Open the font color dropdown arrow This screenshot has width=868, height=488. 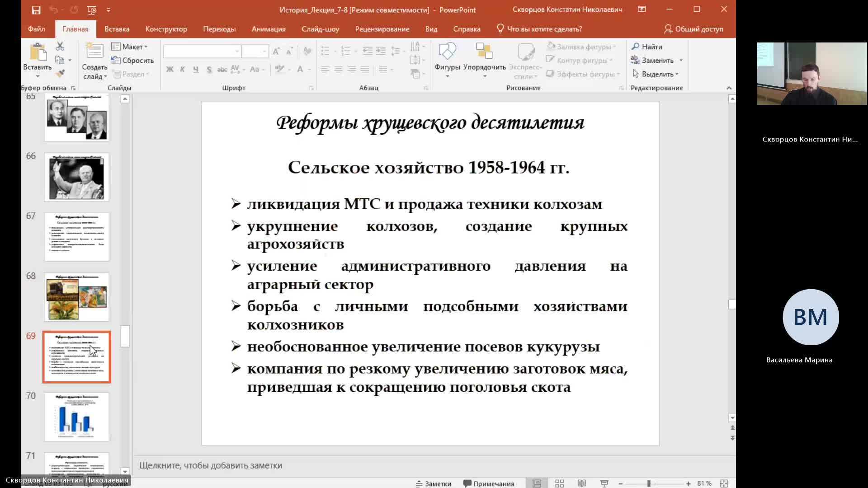click(310, 70)
